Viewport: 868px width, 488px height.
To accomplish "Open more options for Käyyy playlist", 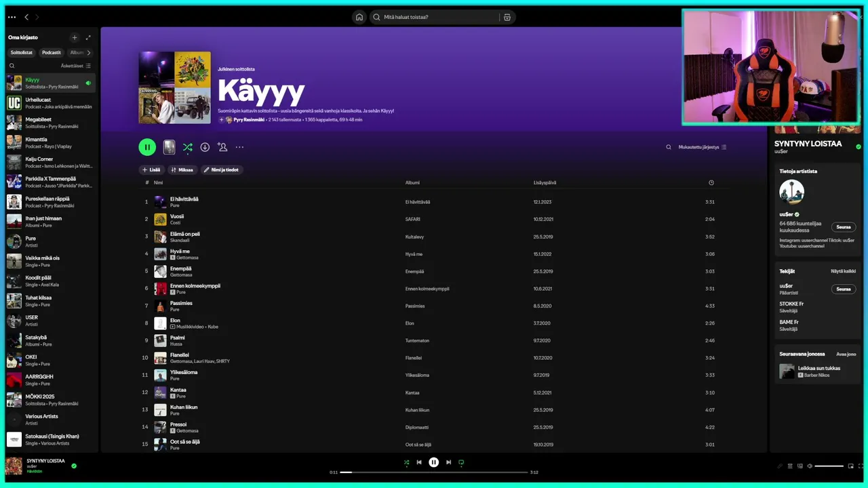I will point(239,147).
